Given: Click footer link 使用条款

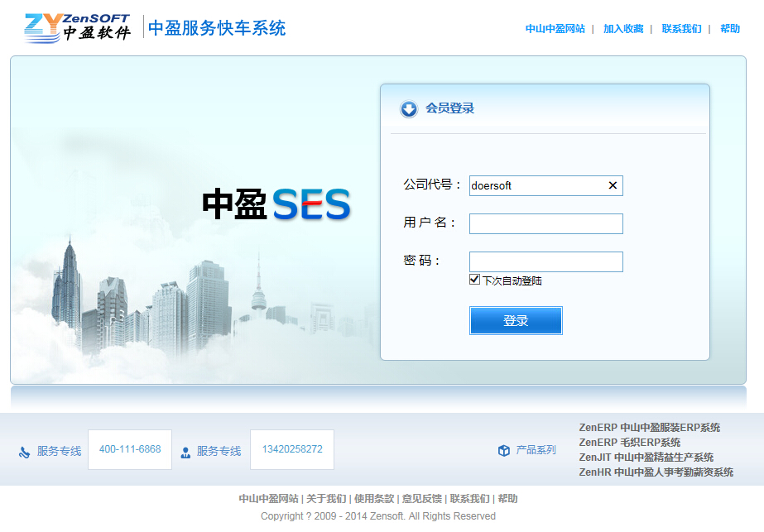Looking at the screenshot, I should [373, 498].
